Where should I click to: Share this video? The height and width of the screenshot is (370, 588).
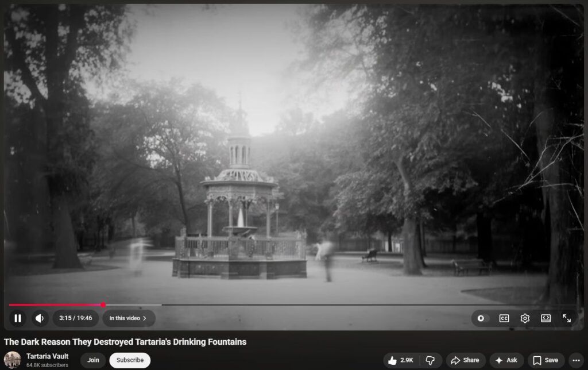click(x=465, y=360)
